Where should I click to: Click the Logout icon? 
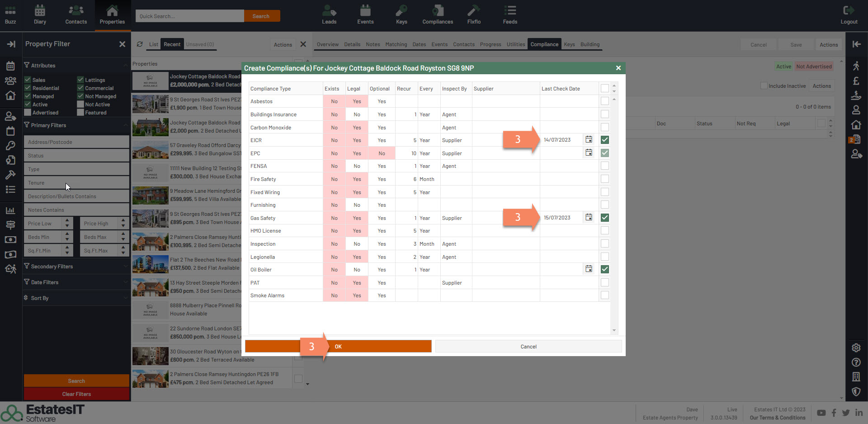pos(849,11)
